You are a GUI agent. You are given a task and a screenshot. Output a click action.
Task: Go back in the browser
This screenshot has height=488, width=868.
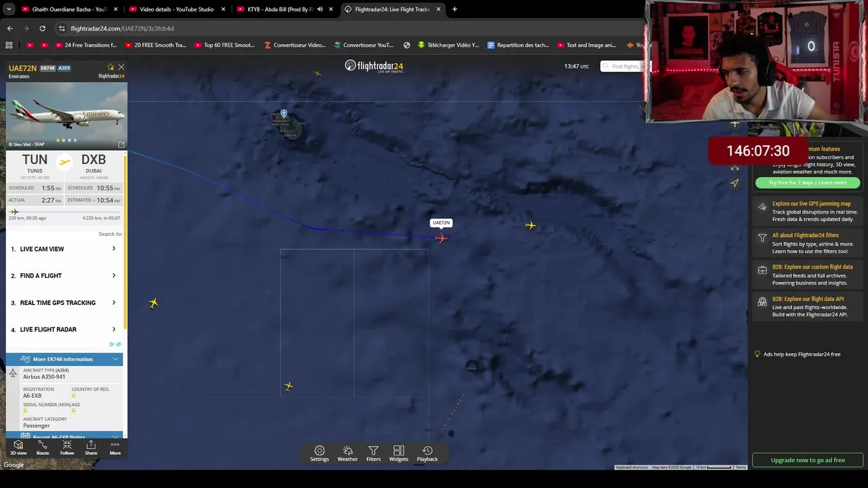pos(9,28)
